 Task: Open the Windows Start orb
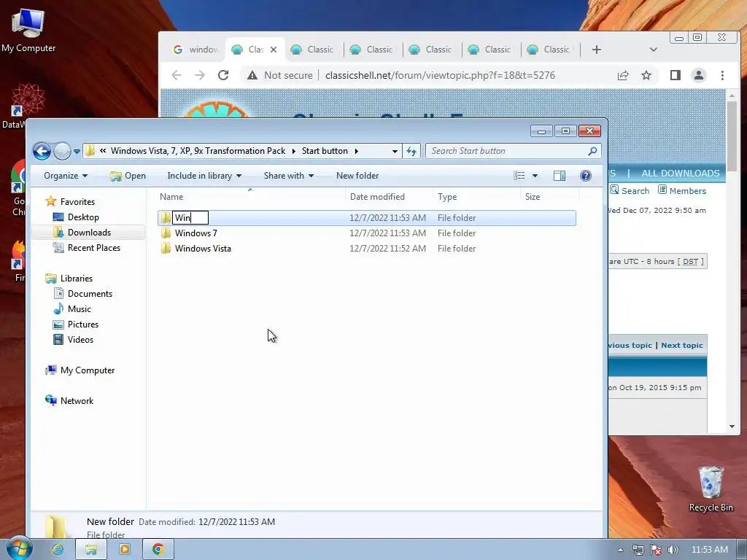coord(18,549)
